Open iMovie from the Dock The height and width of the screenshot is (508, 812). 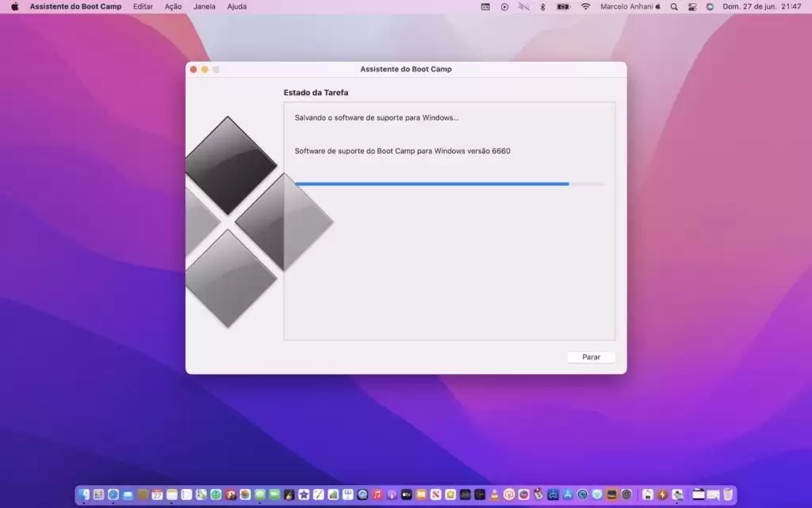304,495
